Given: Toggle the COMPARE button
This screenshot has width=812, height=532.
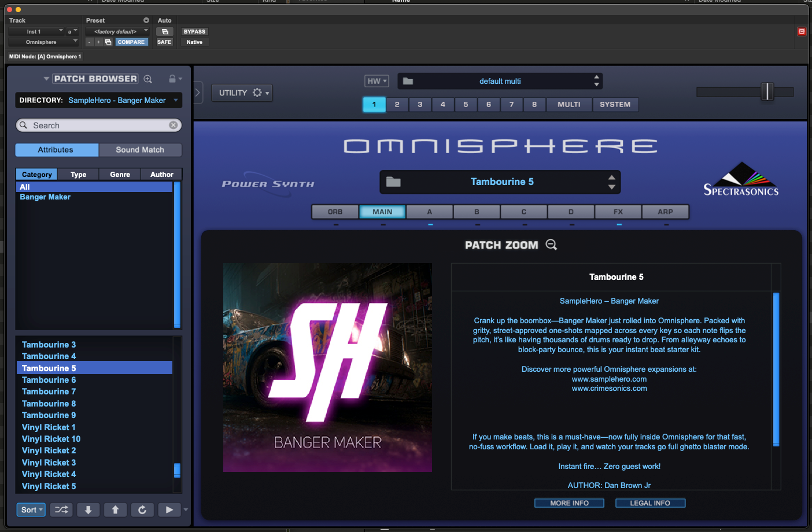Looking at the screenshot, I should (131, 42).
